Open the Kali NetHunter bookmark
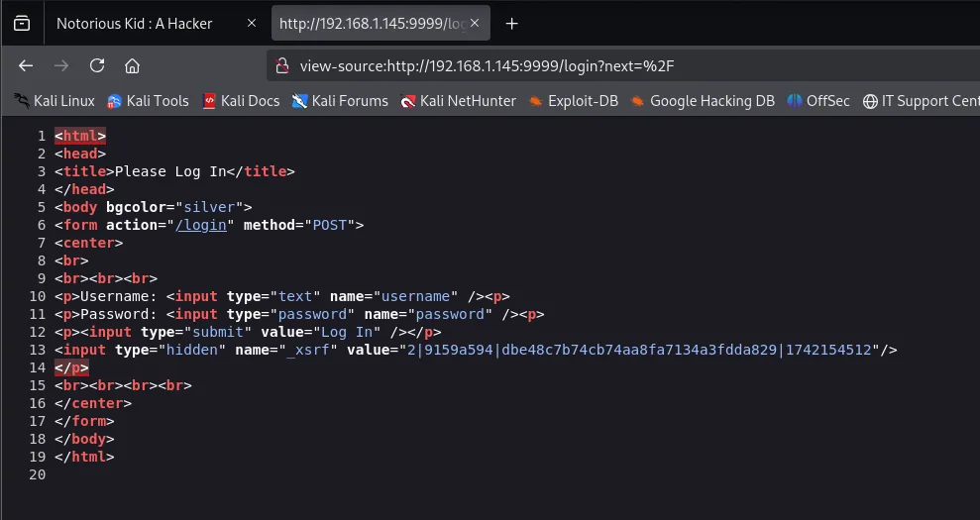 (459, 101)
